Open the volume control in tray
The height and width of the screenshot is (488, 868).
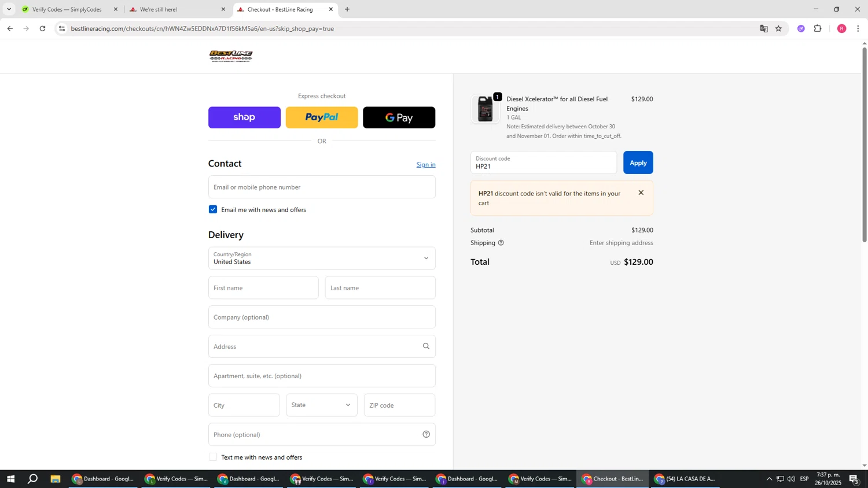tap(791, 479)
